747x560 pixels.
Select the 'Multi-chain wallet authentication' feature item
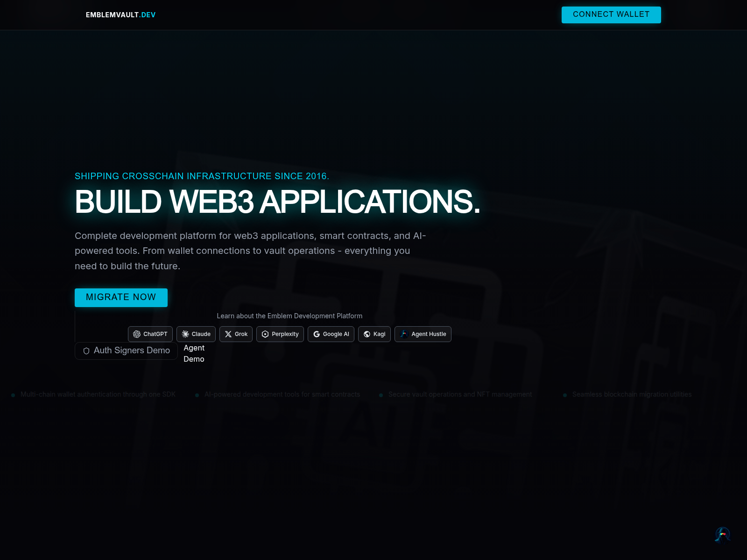(98, 394)
